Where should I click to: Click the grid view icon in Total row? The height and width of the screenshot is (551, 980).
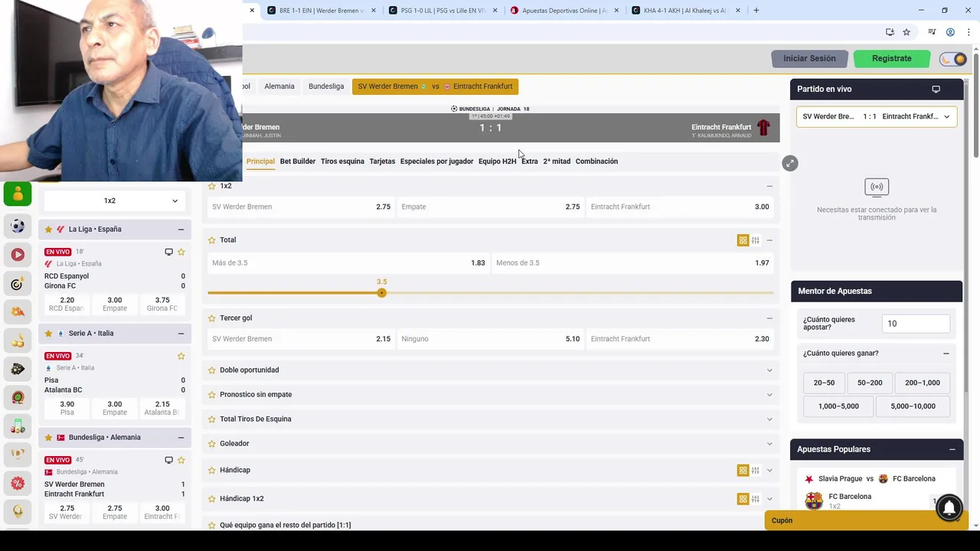point(743,240)
